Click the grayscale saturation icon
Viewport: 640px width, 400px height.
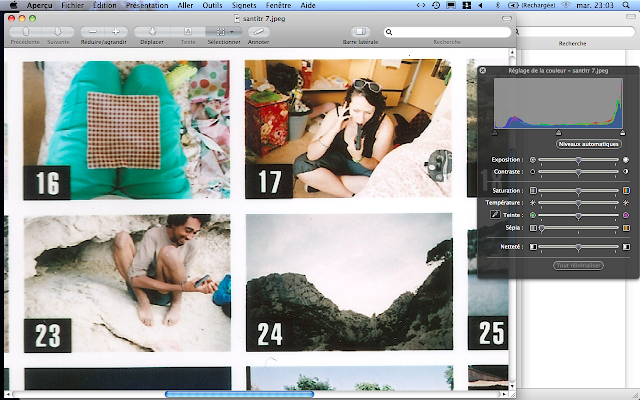533,191
